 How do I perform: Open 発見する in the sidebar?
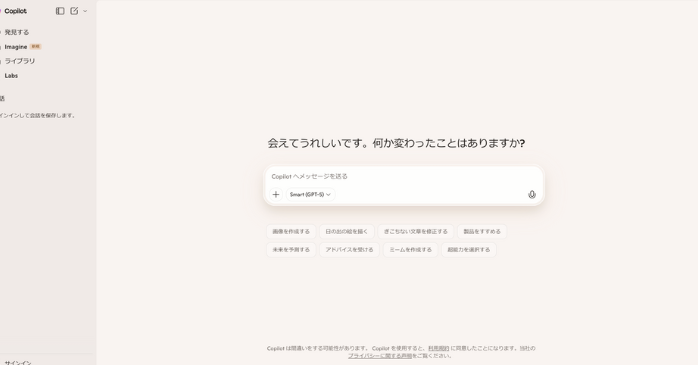[x=17, y=32]
